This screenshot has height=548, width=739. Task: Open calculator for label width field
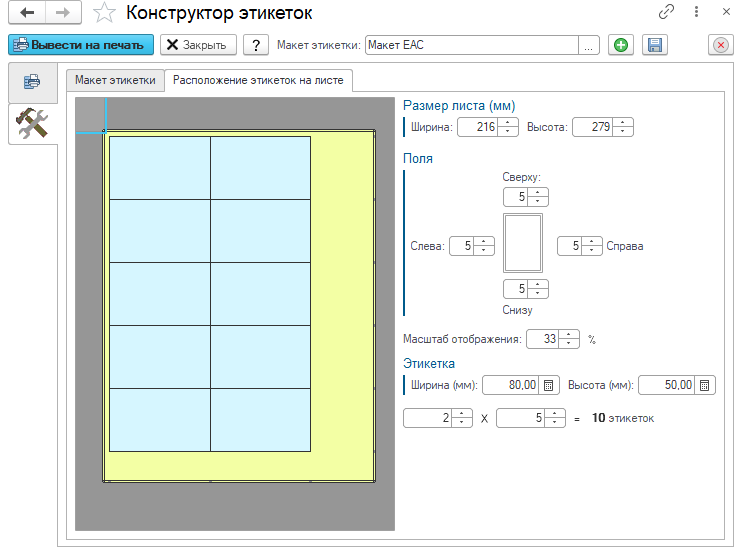(548, 385)
